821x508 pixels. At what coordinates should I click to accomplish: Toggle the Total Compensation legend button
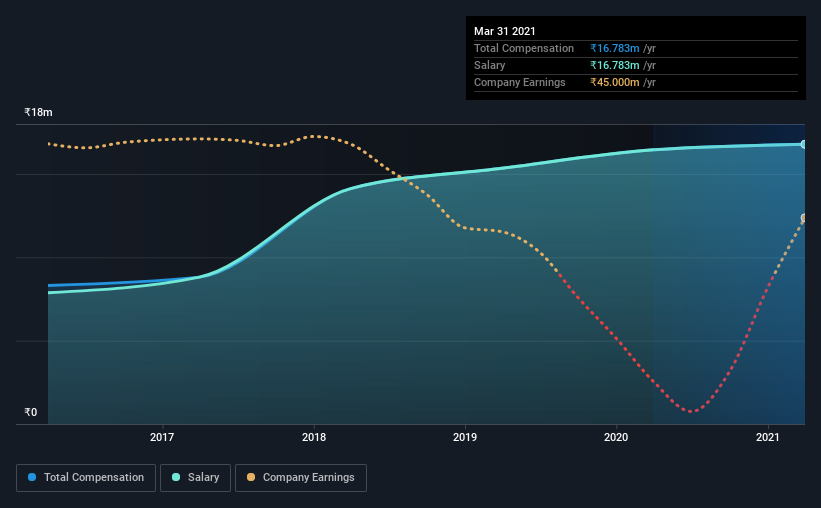pos(86,478)
